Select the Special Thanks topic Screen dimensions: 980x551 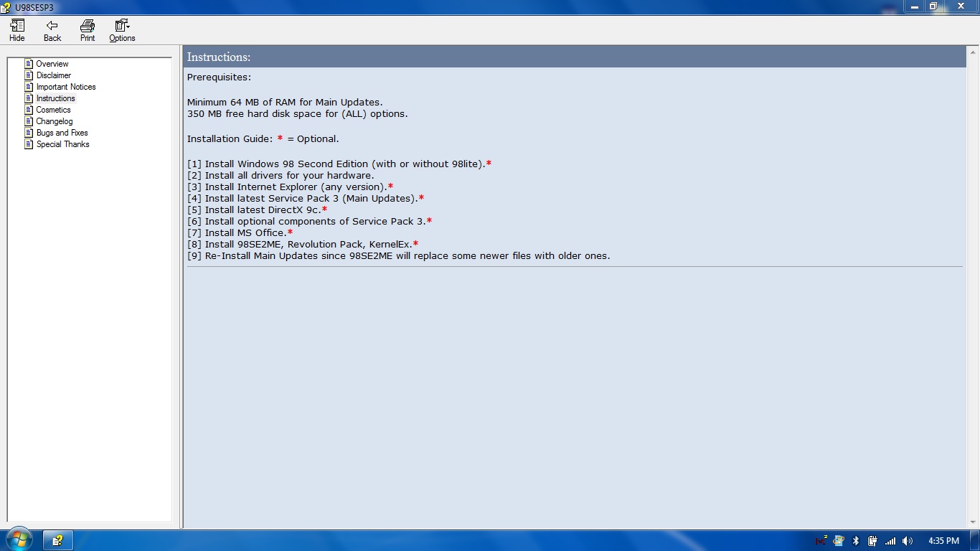63,144
